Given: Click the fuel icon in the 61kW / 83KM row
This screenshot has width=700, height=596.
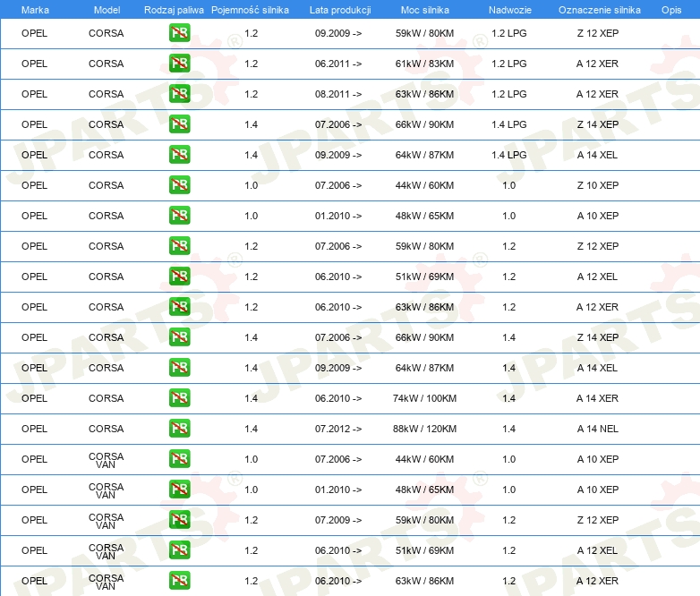Looking at the screenshot, I should click(179, 64).
